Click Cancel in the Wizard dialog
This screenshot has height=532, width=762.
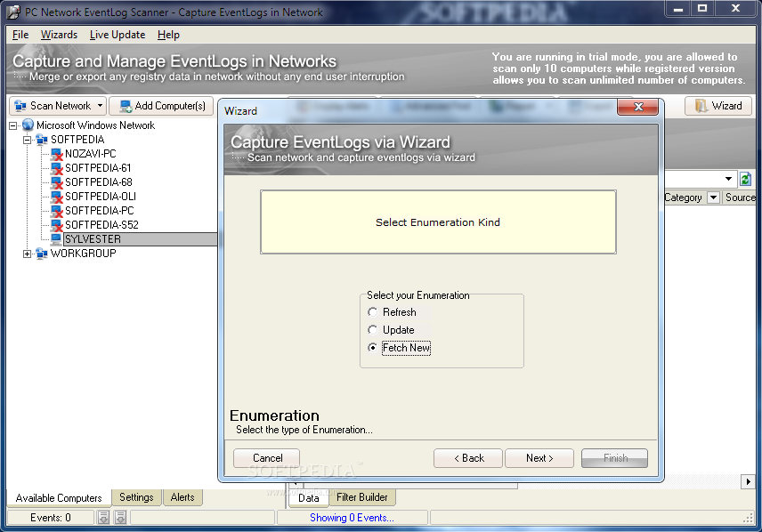(x=267, y=458)
